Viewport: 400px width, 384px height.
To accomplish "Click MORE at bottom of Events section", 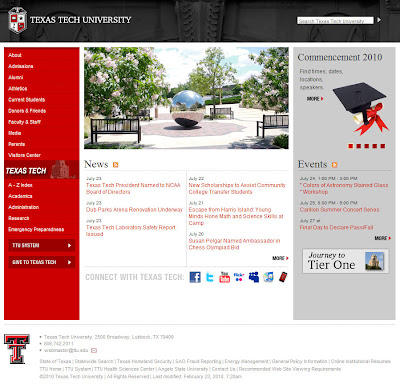I will [x=383, y=238].
